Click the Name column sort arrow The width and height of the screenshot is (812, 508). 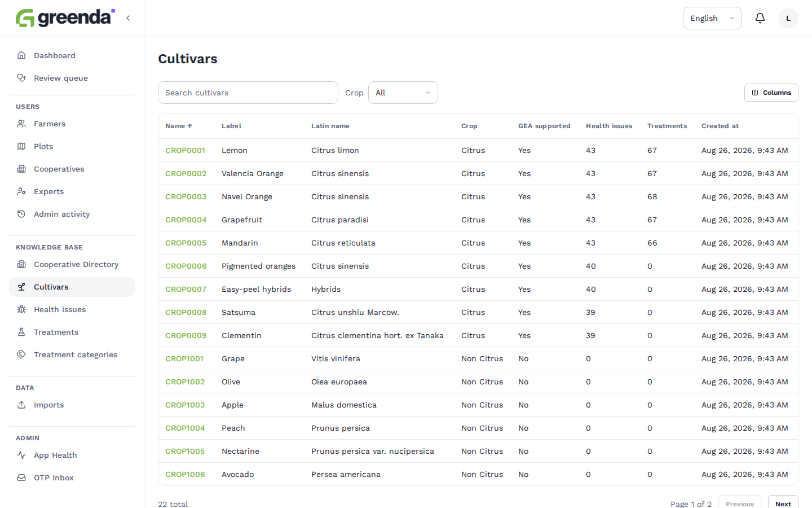click(x=190, y=126)
